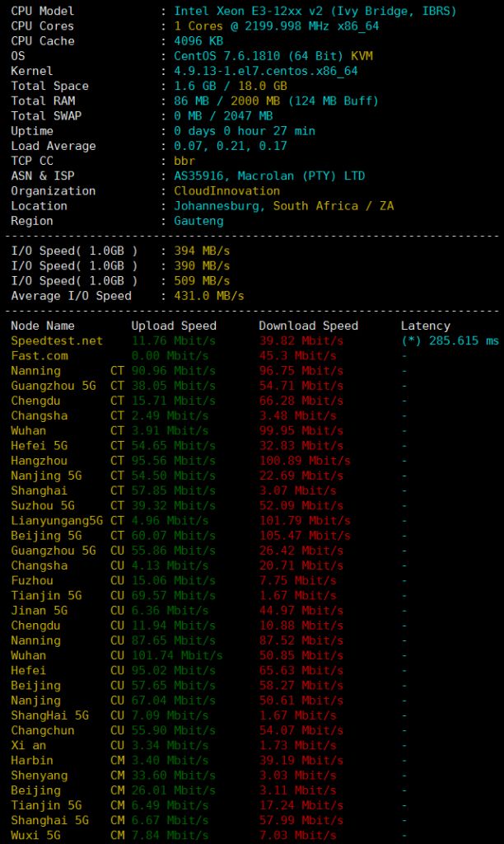
Task: Click Beijing CM upload speed 26.01 Mbit/s
Action: [x=174, y=791]
